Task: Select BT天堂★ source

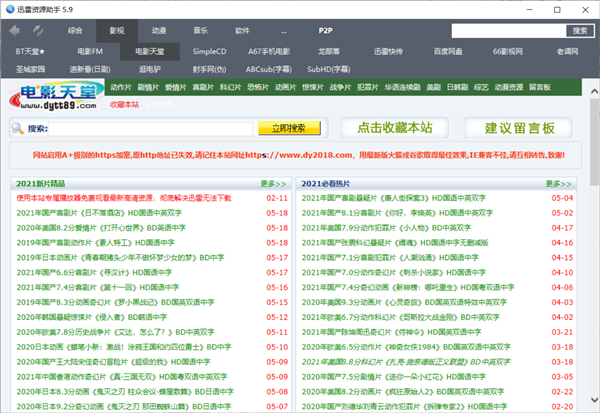Action: click(30, 51)
